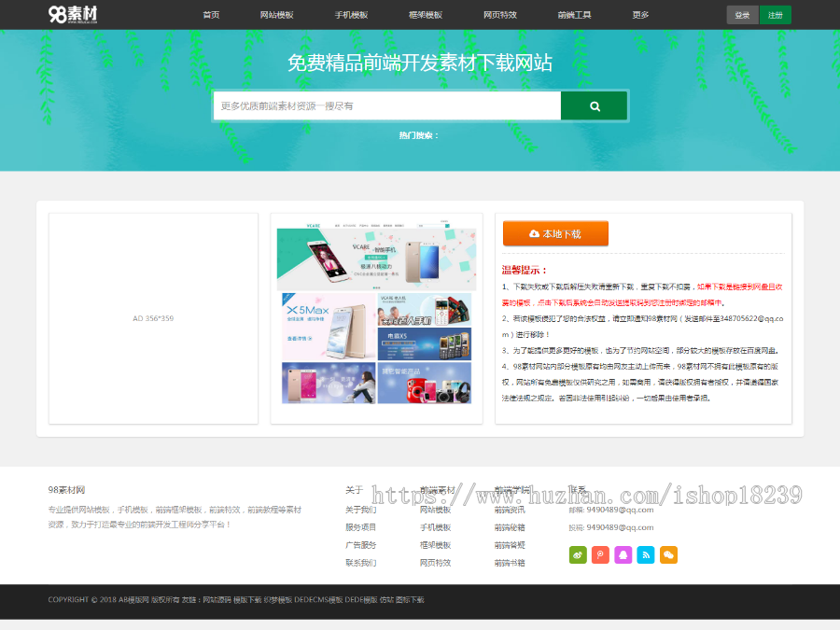The height and width of the screenshot is (630, 840).
Task: Open the 首页 menu item
Action: click(x=211, y=15)
